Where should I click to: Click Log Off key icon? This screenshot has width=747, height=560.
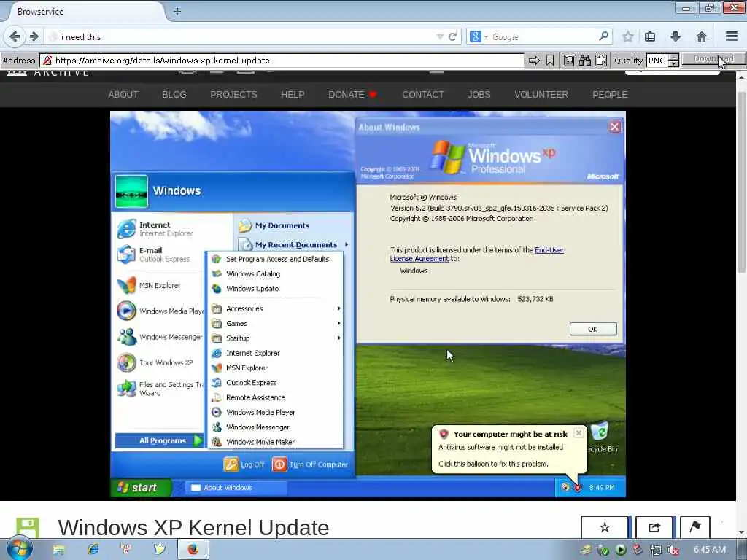(x=231, y=464)
